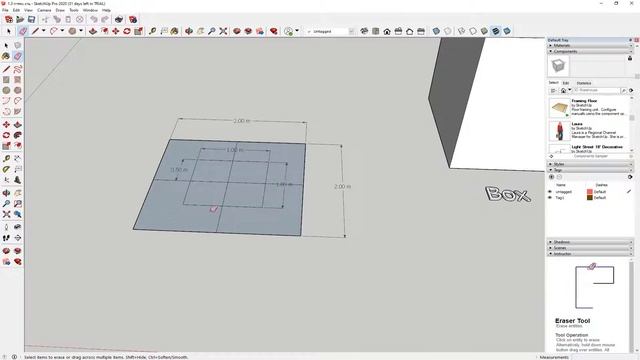Select the Rotate tool in top toolbar

(127, 31)
